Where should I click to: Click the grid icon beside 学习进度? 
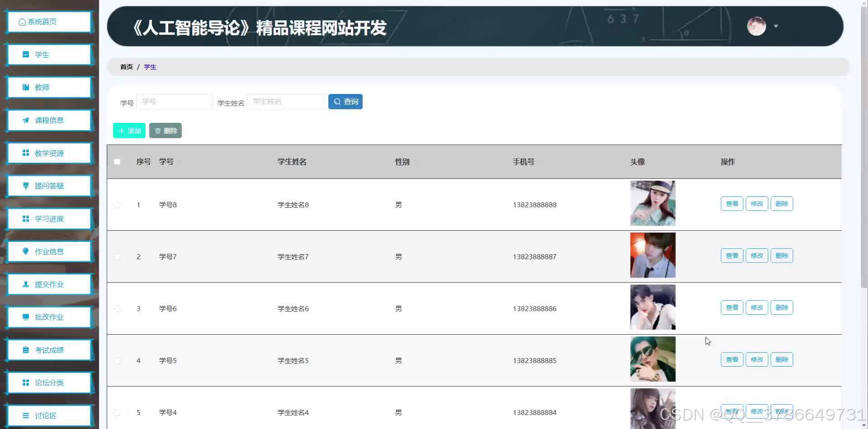(x=26, y=219)
